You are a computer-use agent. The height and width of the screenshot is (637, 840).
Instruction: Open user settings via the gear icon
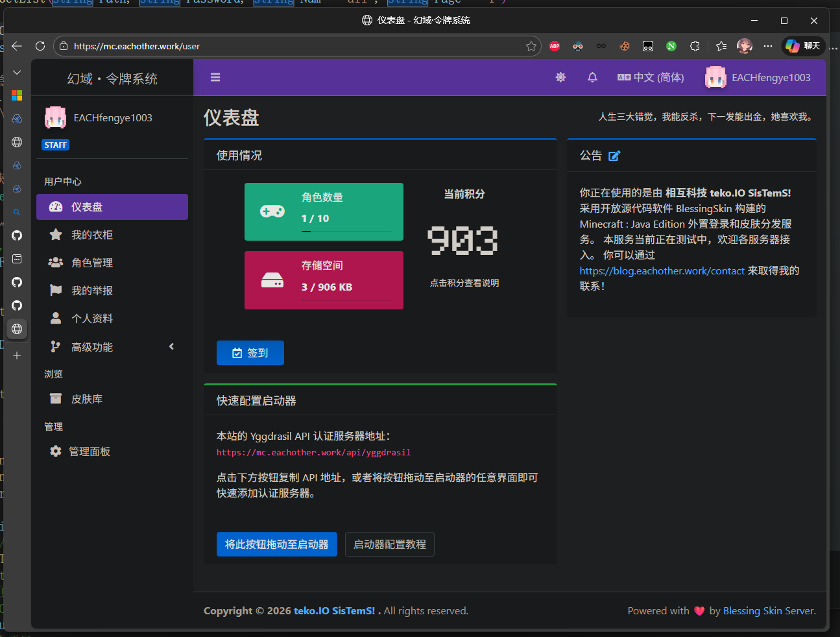tap(560, 77)
